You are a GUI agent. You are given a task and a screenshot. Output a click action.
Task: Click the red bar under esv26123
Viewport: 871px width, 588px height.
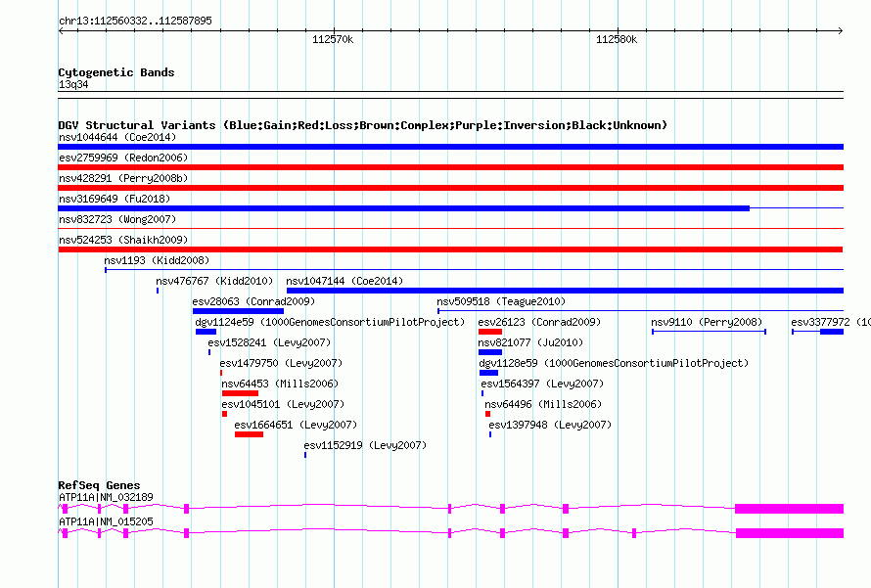click(490, 332)
